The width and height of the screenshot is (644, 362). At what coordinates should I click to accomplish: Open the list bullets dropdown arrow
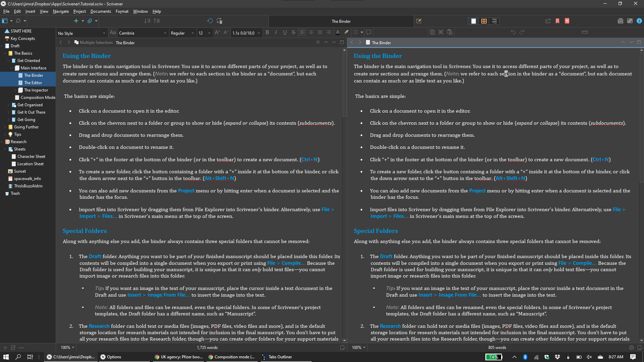[x=362, y=33]
